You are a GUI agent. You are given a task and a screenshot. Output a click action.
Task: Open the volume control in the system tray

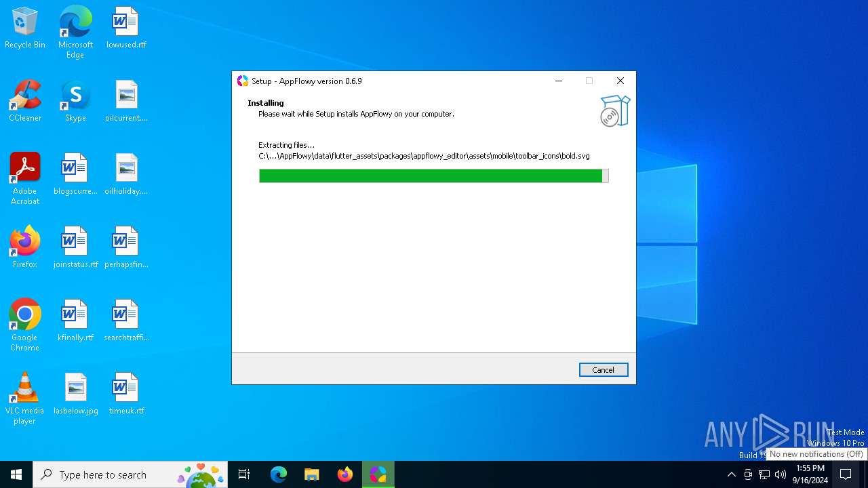[x=781, y=474]
